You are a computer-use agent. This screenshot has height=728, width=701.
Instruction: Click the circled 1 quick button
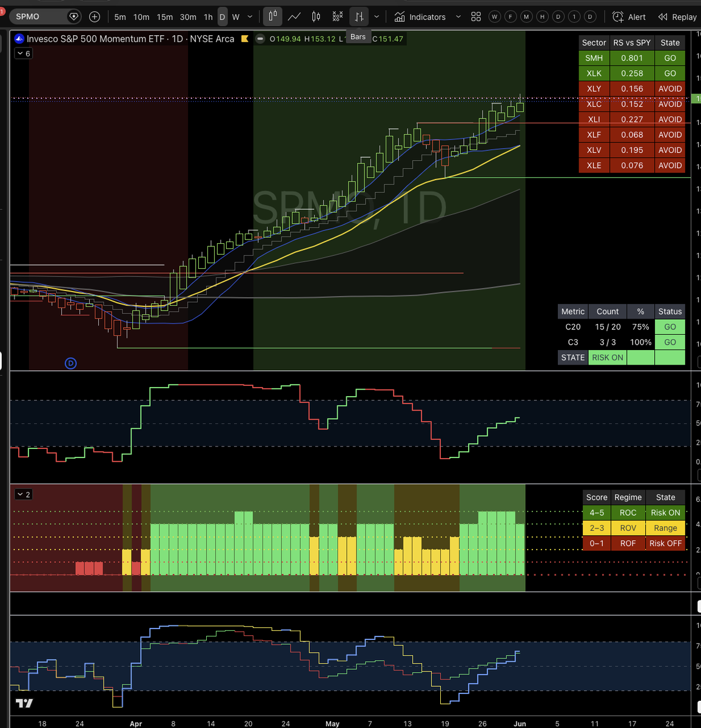click(x=574, y=17)
